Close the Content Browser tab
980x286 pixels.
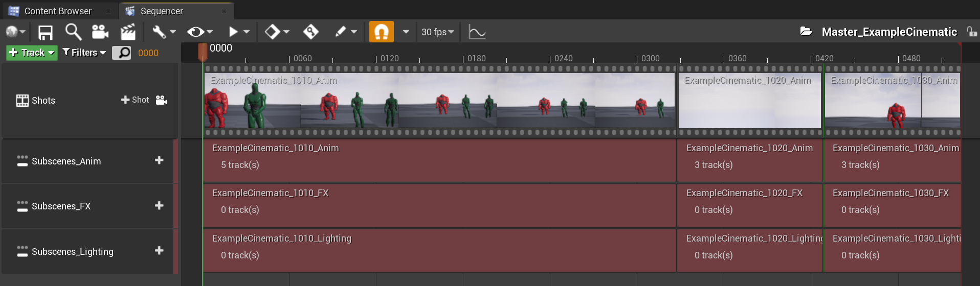coord(108,11)
